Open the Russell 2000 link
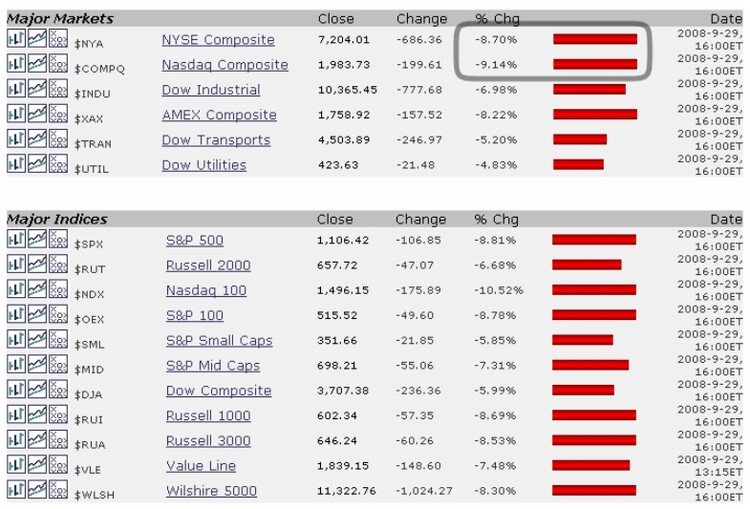 208,265
